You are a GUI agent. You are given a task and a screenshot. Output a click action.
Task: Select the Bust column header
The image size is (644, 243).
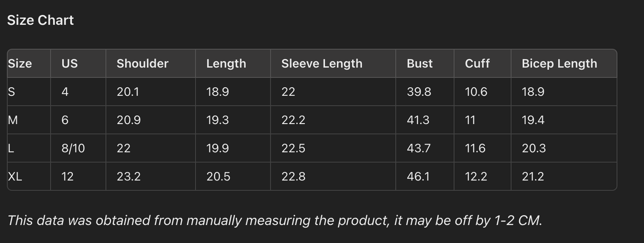click(x=419, y=64)
